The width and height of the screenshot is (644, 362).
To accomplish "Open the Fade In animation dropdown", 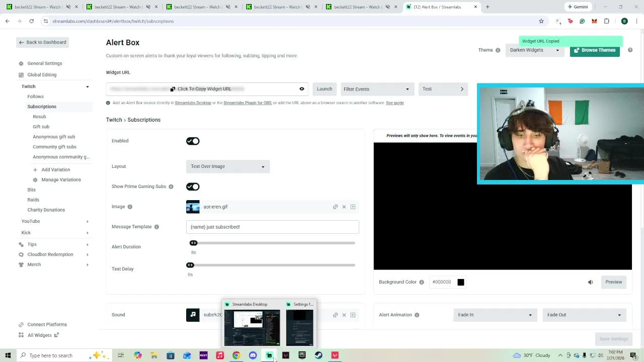I will pyautogui.click(x=495, y=315).
